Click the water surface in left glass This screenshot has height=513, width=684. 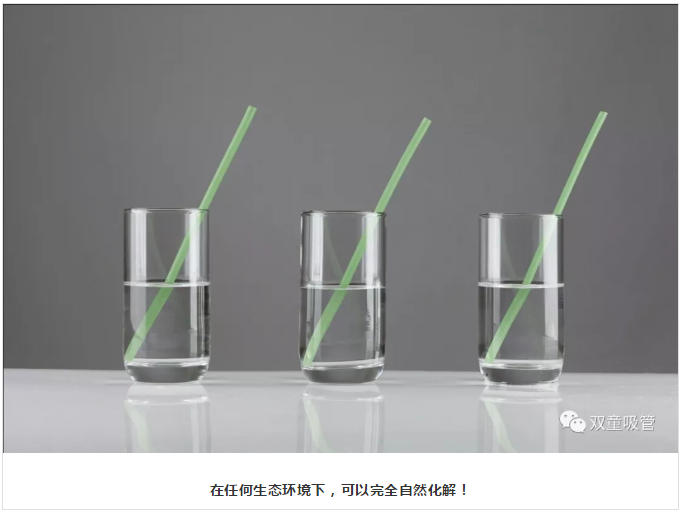pyautogui.click(x=167, y=283)
